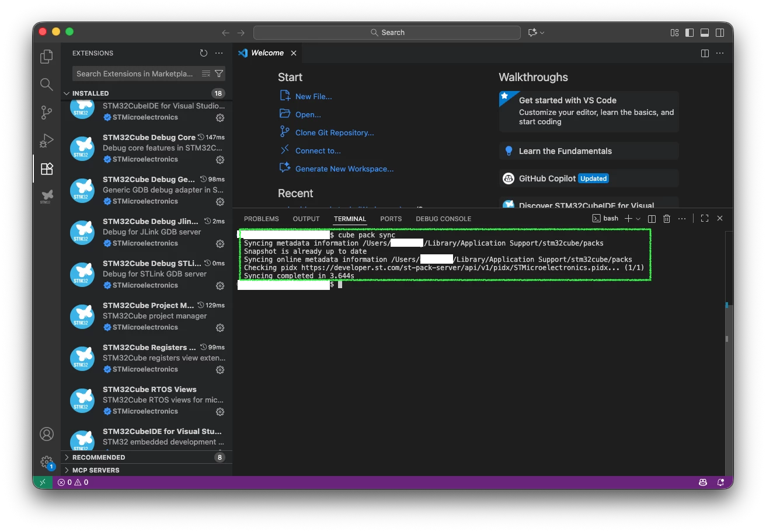Open Accounts menu in activity bar
Image resolution: width=766 pixels, height=532 pixels.
pos(47,434)
